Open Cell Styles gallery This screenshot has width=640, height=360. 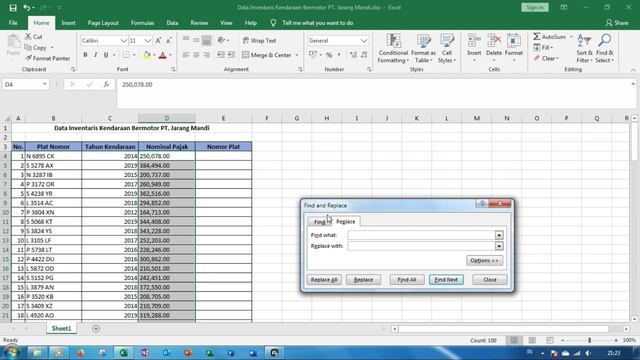[x=447, y=49]
